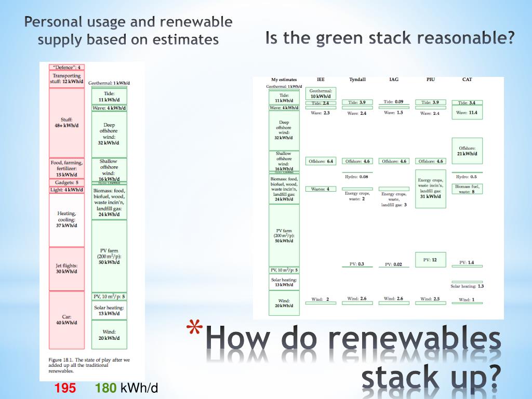Select 'Solar heating: 13 kWh/d' in Figure 18.1
The image size is (532, 399).
coord(109,311)
